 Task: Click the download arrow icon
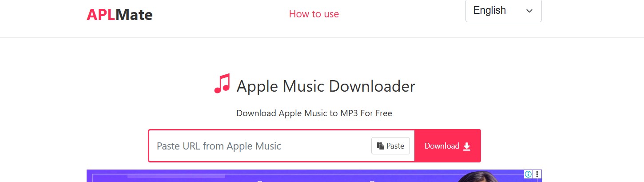[467, 146]
